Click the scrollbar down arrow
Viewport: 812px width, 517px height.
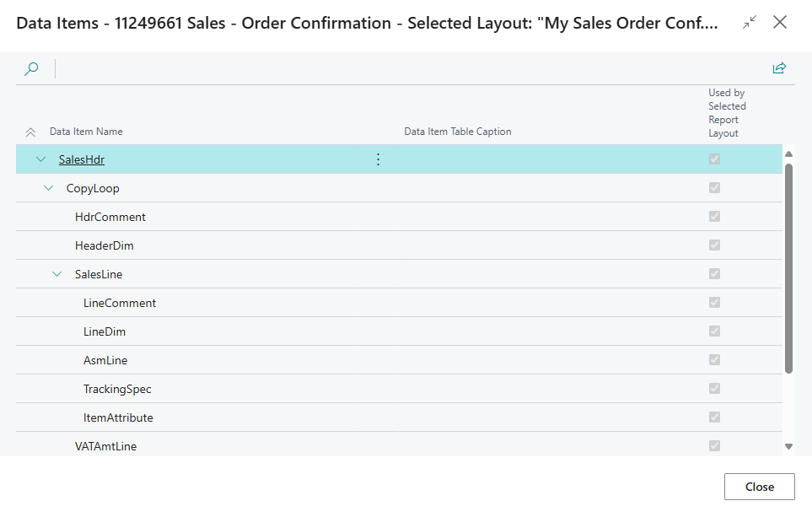tap(788, 446)
